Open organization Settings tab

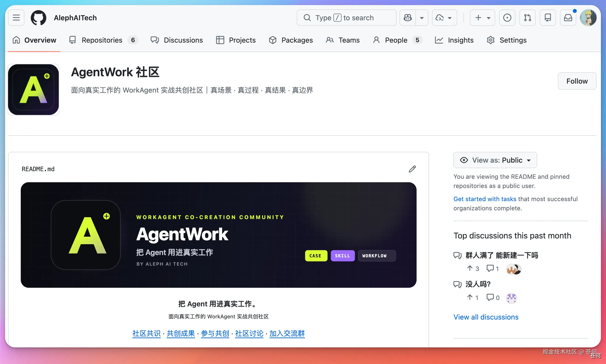click(506, 40)
